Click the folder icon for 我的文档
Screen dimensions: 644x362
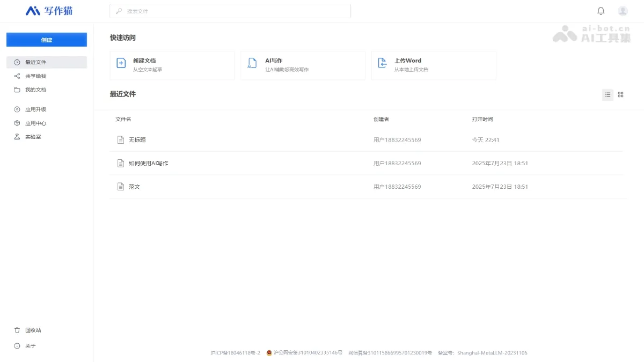tap(17, 90)
